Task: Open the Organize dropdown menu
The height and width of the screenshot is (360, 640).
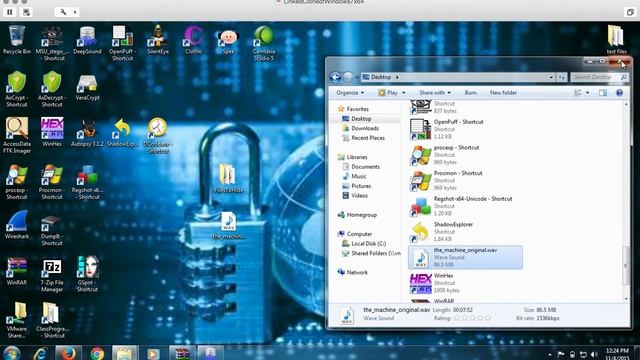Action: click(x=350, y=93)
